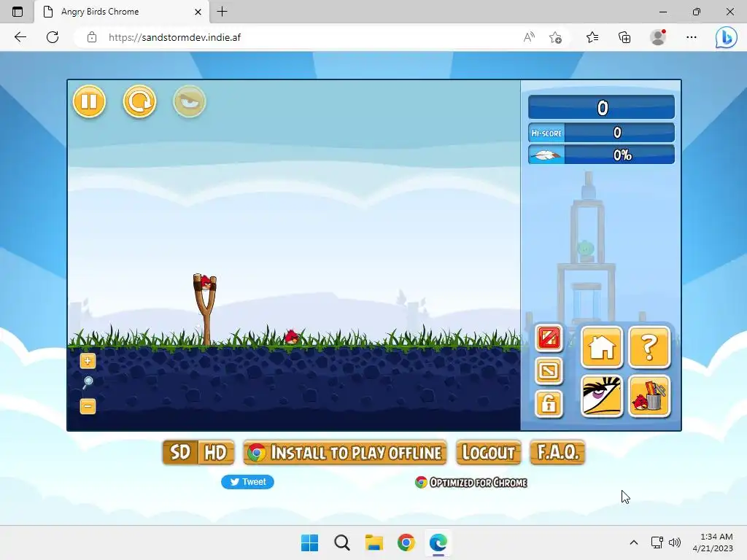The image size is (747, 560).
Task: Click the feather percentage bar
Action: [601, 155]
